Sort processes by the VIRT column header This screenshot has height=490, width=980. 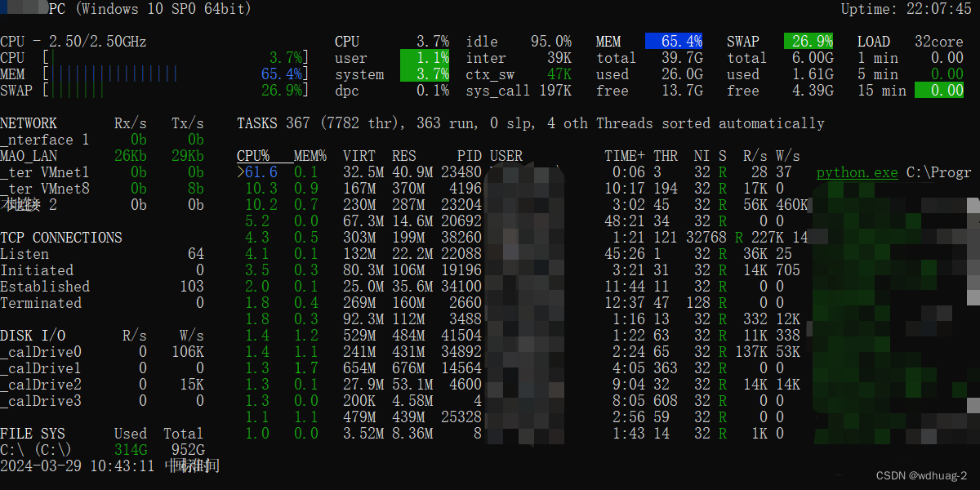(x=358, y=155)
